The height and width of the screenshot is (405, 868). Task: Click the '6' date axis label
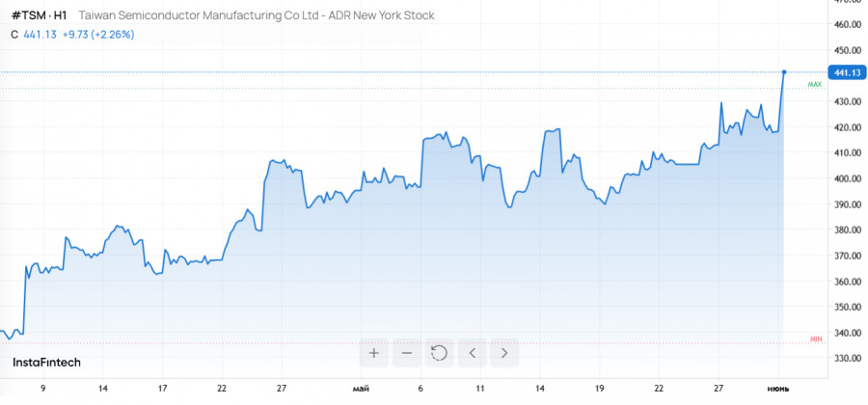click(x=420, y=389)
